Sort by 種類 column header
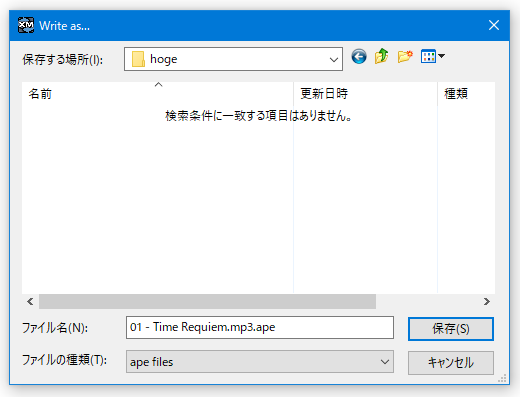 coord(466,94)
